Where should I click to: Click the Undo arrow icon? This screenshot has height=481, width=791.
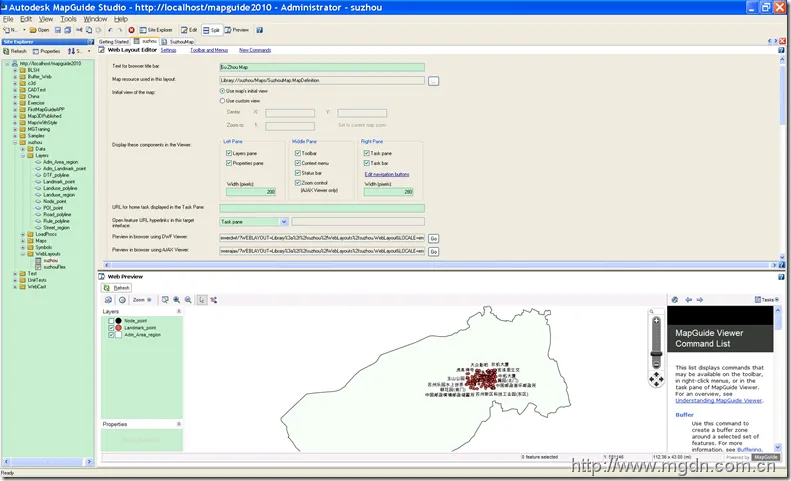pos(110,30)
